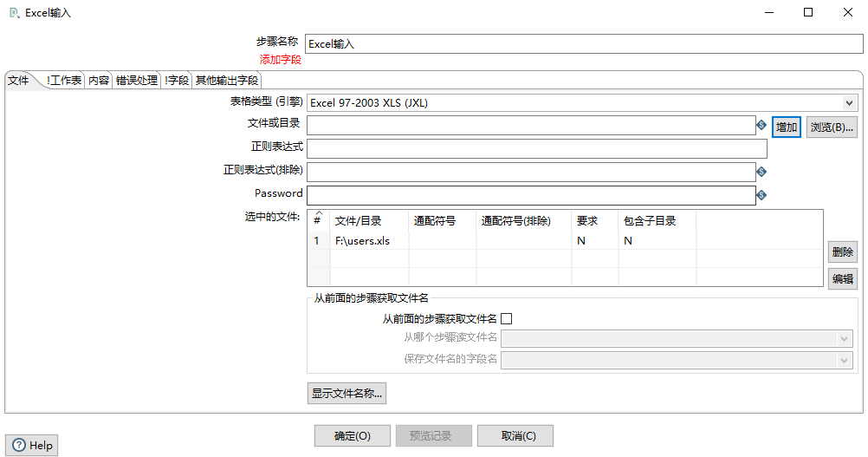Click variable icon next to 文件或目录 field

click(761, 125)
